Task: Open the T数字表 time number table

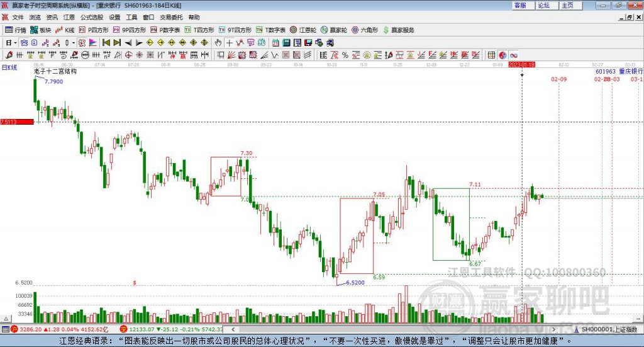Action: [270, 30]
